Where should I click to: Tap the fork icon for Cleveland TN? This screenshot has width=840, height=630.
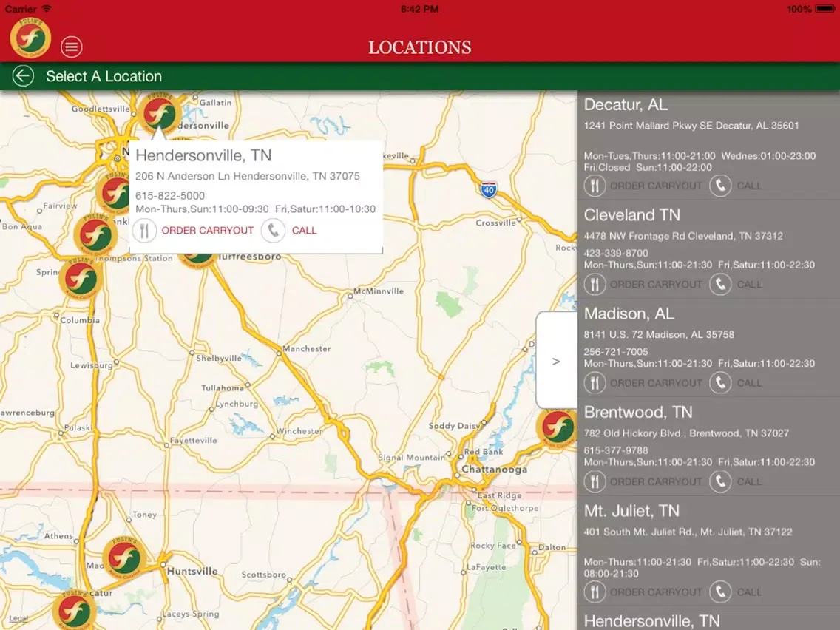[x=595, y=285]
